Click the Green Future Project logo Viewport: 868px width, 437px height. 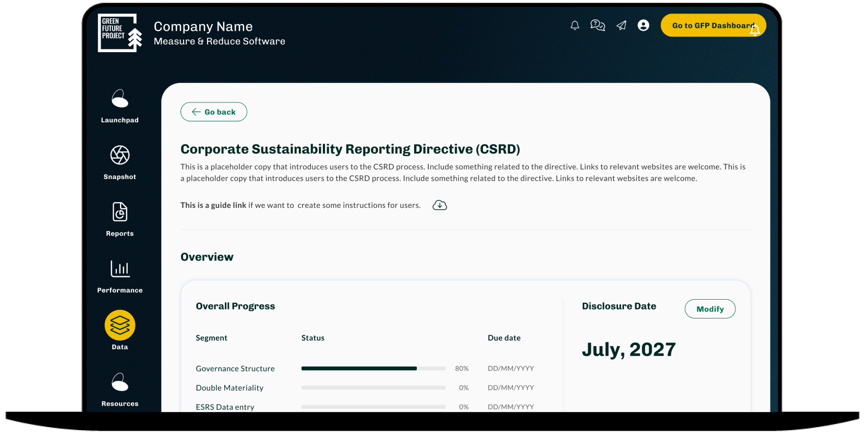[x=120, y=32]
